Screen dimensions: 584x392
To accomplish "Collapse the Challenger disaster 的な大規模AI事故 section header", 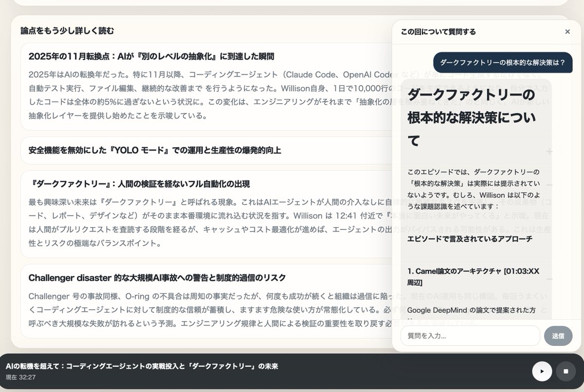I will coord(157,278).
